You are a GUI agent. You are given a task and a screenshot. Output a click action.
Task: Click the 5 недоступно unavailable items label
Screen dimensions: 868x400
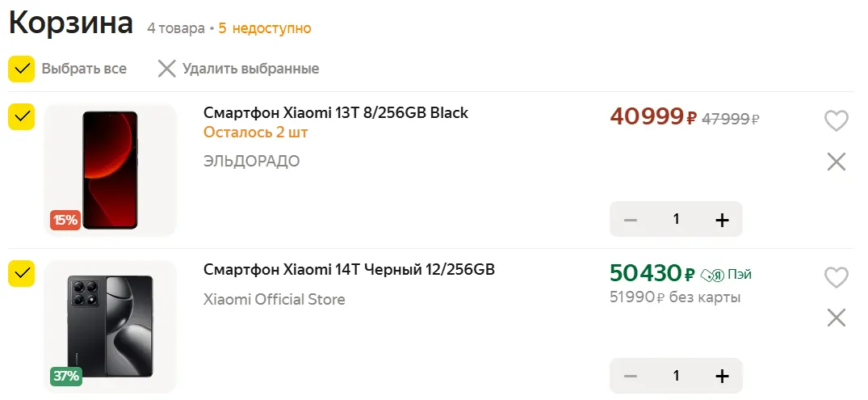click(x=265, y=28)
